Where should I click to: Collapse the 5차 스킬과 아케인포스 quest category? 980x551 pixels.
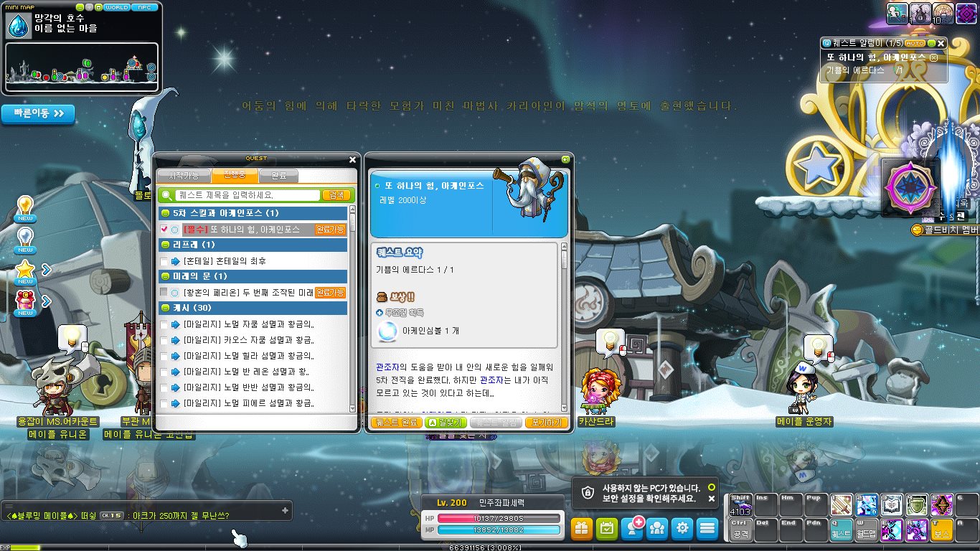[165, 213]
